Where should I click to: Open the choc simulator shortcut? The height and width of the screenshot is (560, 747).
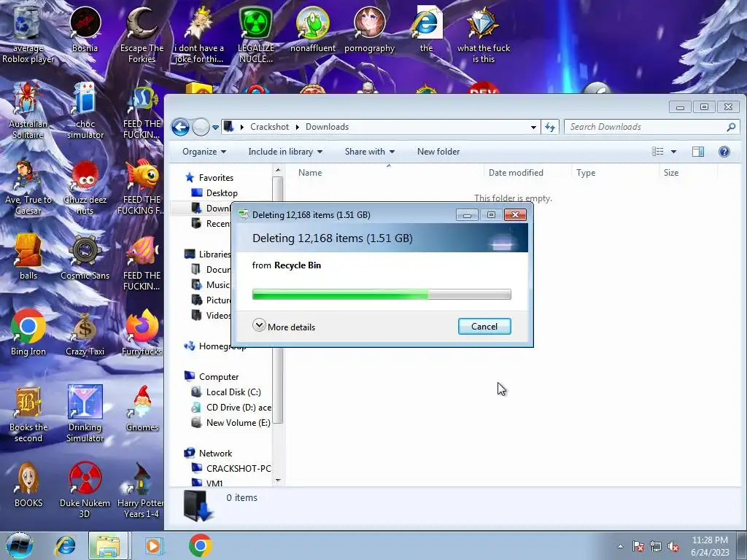pyautogui.click(x=85, y=111)
